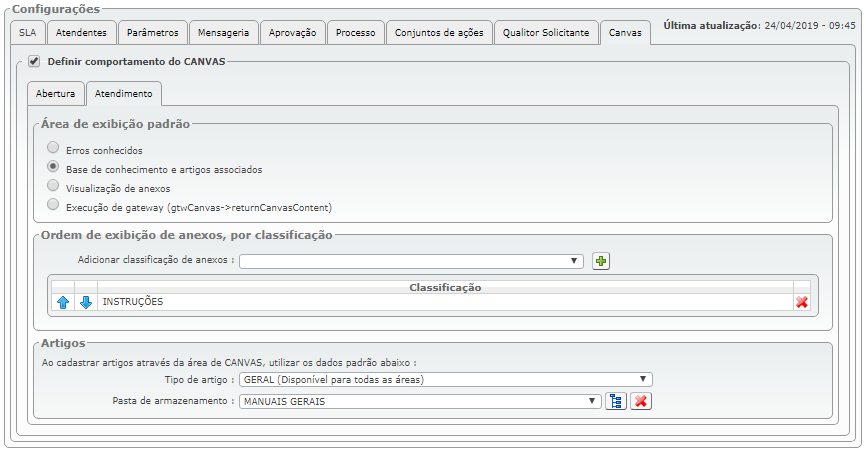This screenshot has width=866, height=451.
Task: Switch to SLA tab
Action: pos(28,33)
